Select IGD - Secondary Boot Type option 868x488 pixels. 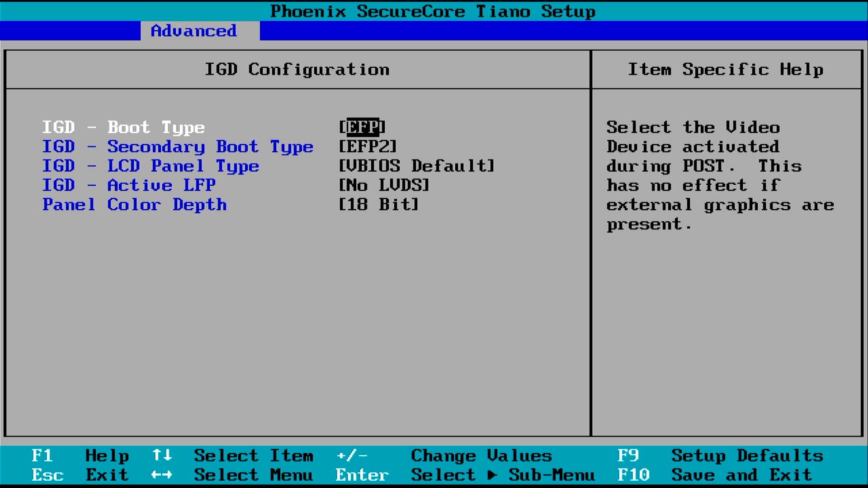click(178, 147)
